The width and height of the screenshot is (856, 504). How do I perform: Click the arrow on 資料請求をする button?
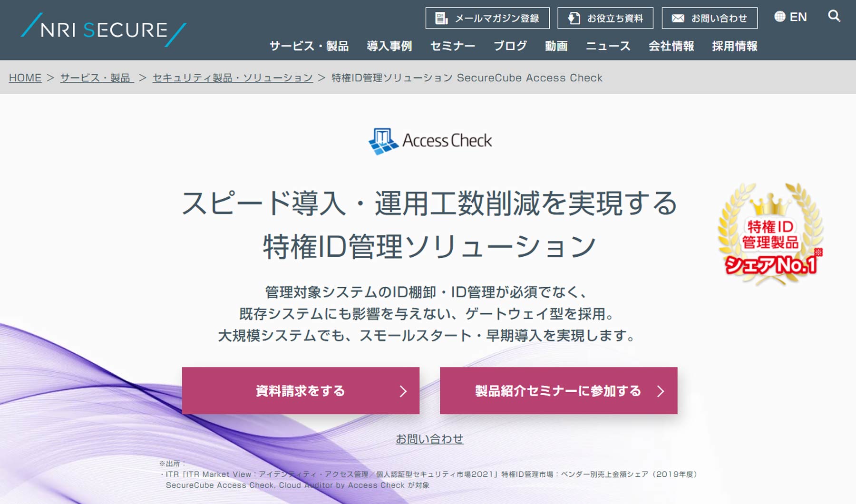[403, 391]
